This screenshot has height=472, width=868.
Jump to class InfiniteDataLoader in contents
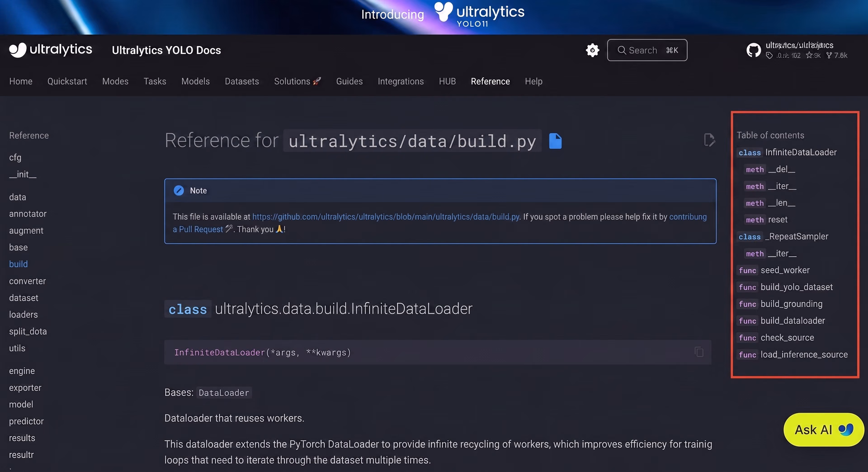click(787, 153)
